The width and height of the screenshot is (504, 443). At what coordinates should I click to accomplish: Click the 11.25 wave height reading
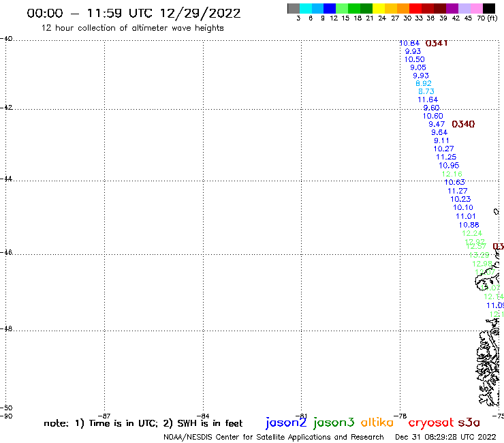(x=446, y=157)
